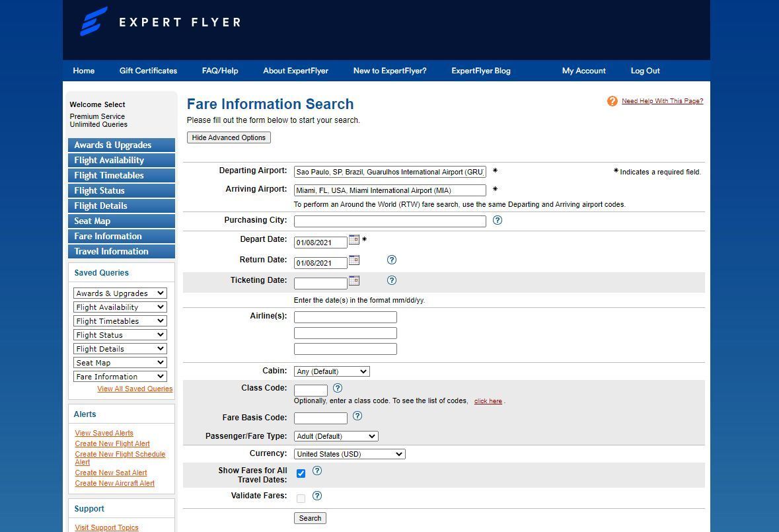The image size is (779, 532).
Task: Open the Return Date calendar picker
Action: tap(353, 260)
